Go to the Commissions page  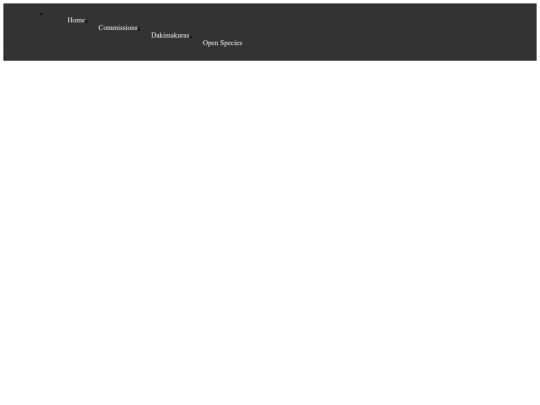(118, 28)
